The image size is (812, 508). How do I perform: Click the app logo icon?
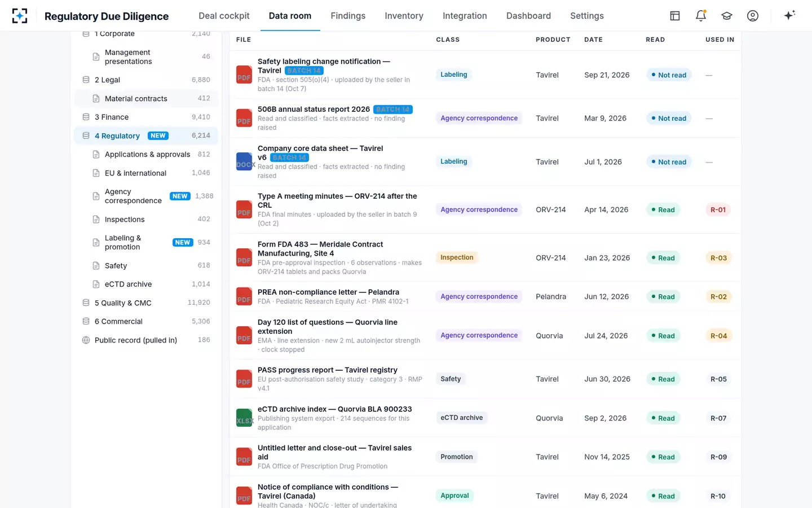pos(20,16)
